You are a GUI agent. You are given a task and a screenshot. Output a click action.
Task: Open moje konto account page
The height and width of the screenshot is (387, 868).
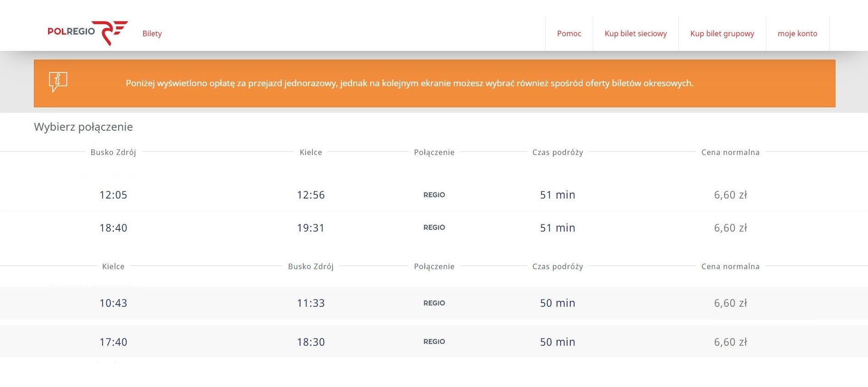tap(797, 33)
